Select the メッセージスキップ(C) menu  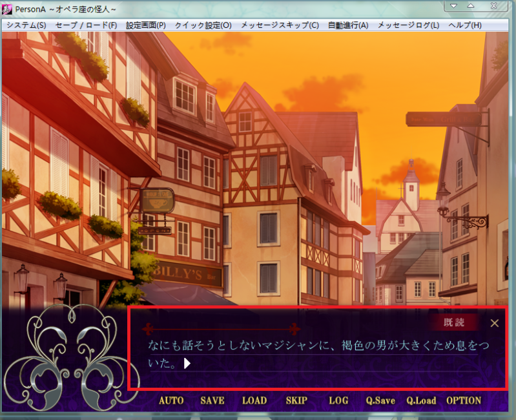(x=280, y=25)
